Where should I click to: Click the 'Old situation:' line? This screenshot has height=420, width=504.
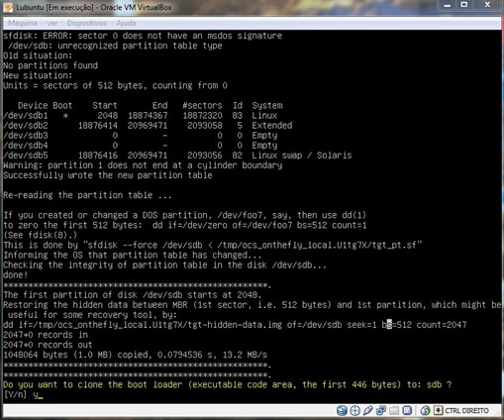tap(38, 55)
